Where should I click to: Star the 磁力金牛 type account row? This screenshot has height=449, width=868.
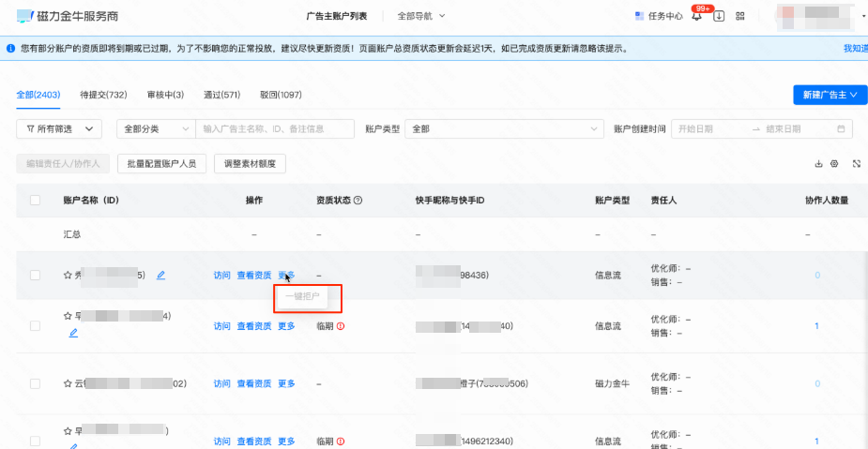point(69,383)
